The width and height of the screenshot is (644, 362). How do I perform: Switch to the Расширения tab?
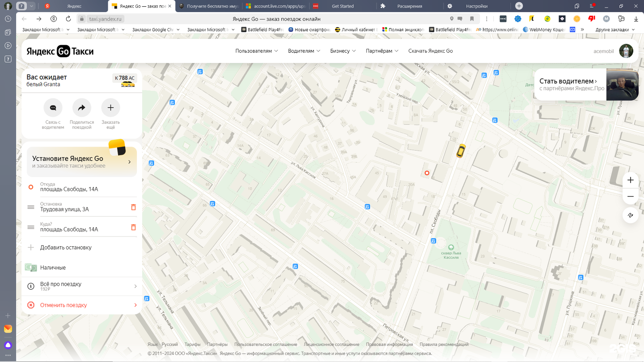tap(410, 6)
